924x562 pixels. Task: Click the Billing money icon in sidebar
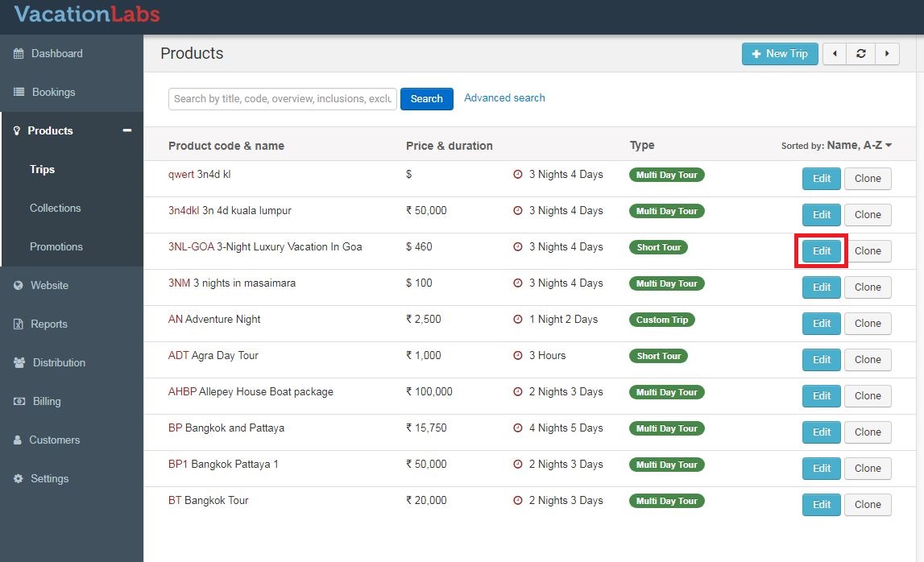[x=19, y=401]
